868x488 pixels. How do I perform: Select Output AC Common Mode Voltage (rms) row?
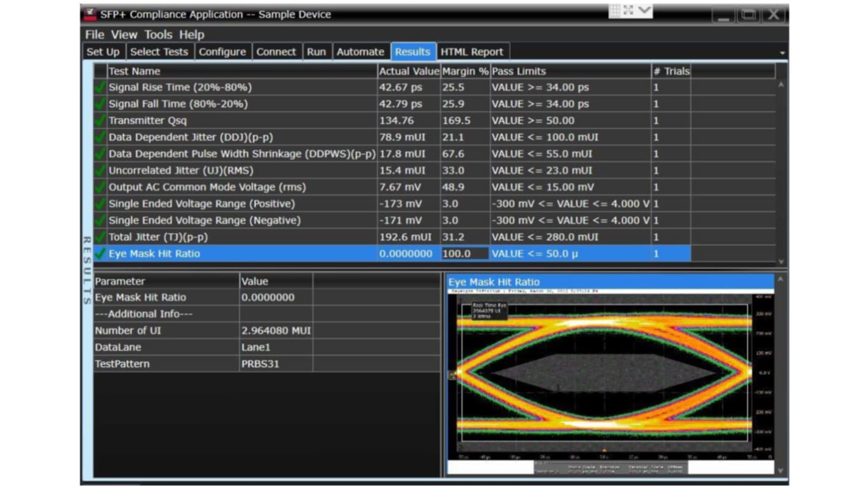click(x=392, y=187)
